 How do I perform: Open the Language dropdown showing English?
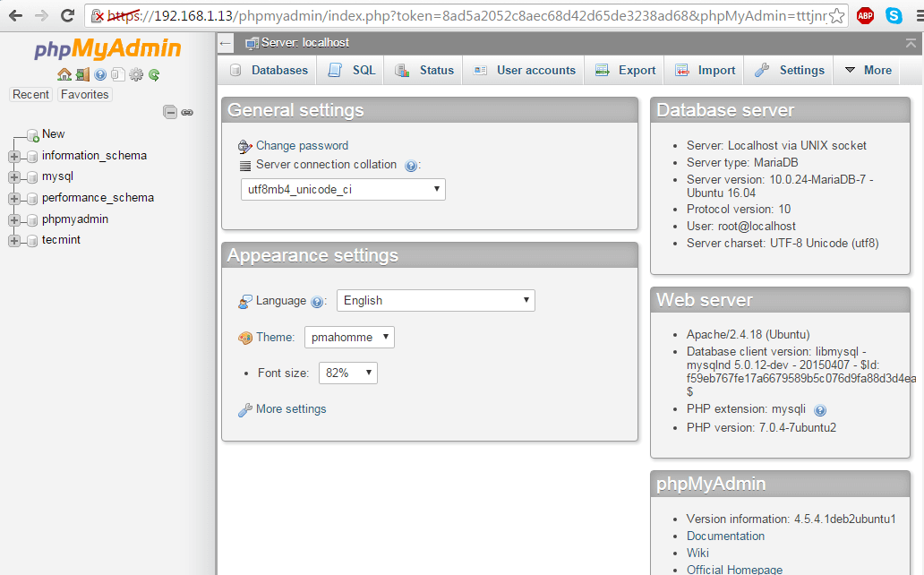pos(435,300)
